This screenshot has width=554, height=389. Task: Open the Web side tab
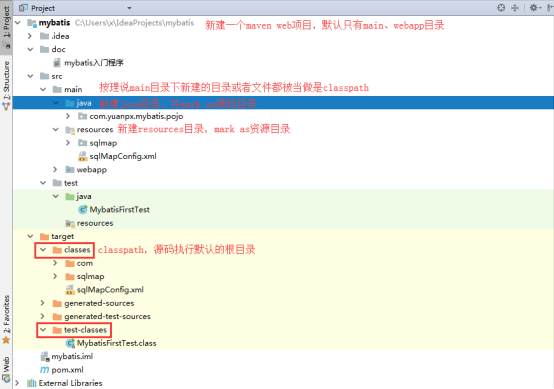click(6, 369)
